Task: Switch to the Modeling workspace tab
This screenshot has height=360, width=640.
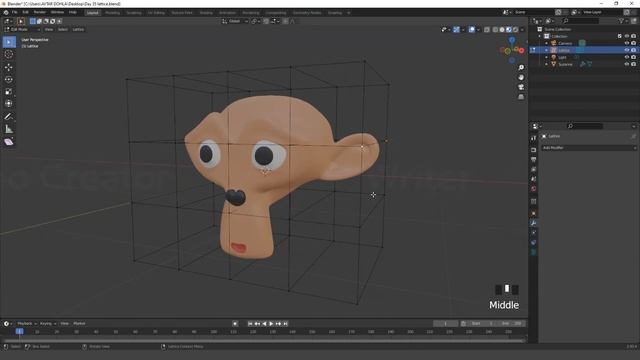Action: click(112, 13)
